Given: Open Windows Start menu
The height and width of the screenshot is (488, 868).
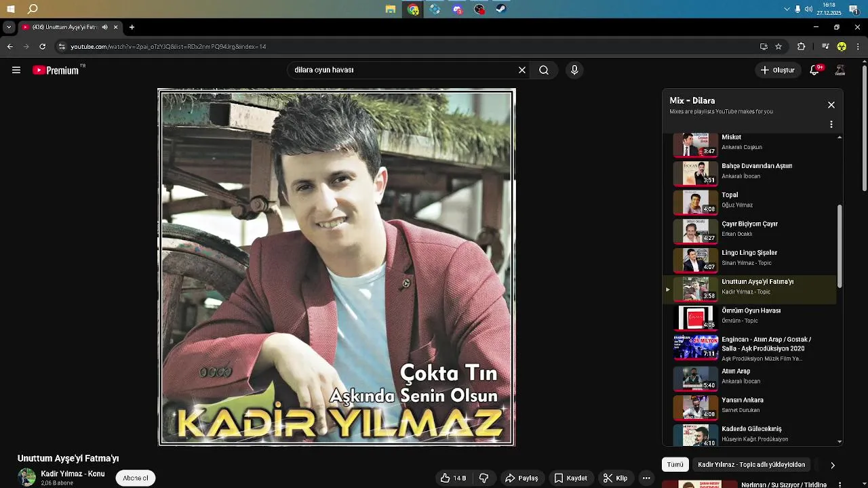Looking at the screenshot, I should 11,9.
